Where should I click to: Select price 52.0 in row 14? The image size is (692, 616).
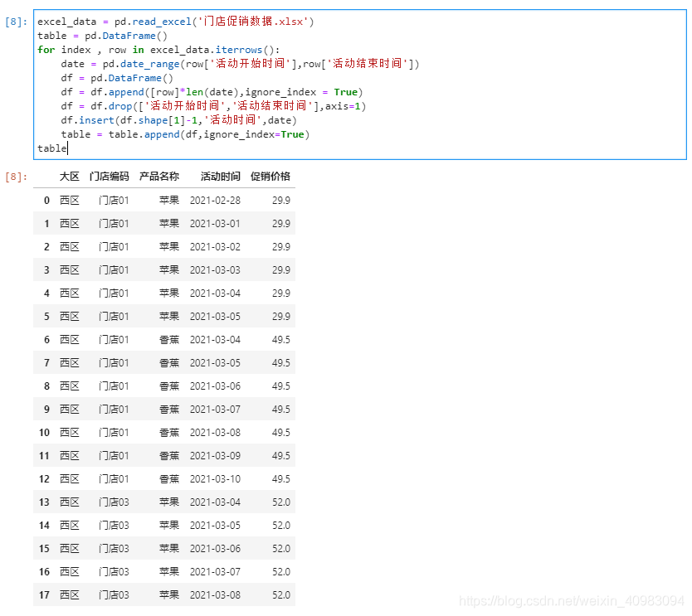(x=280, y=525)
